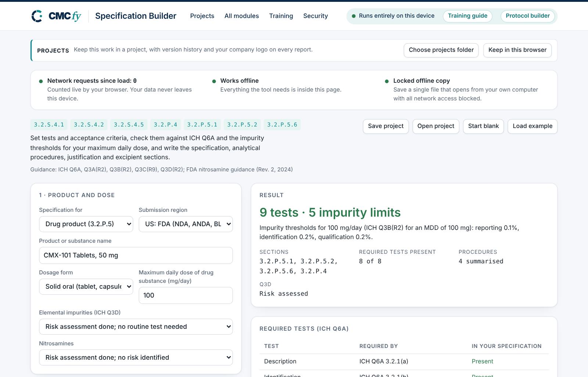Screen dimensions: 588x377
Task: Click Save project
Action: (386, 126)
